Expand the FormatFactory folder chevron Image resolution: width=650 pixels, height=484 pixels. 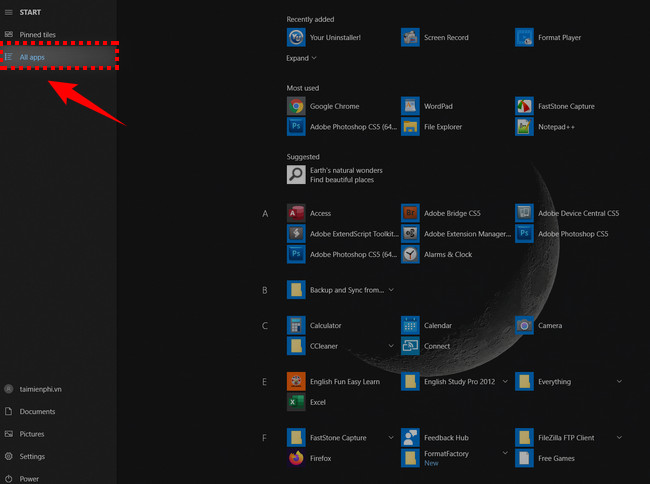pos(505,453)
